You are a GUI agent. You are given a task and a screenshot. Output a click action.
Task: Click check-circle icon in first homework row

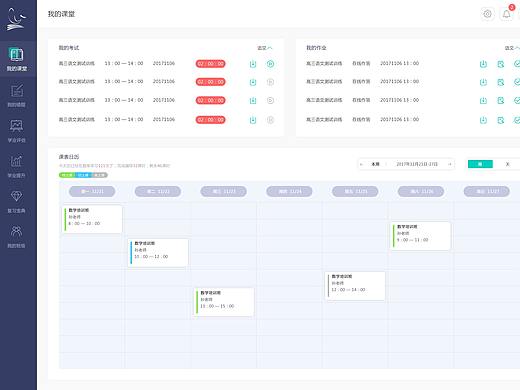point(517,64)
